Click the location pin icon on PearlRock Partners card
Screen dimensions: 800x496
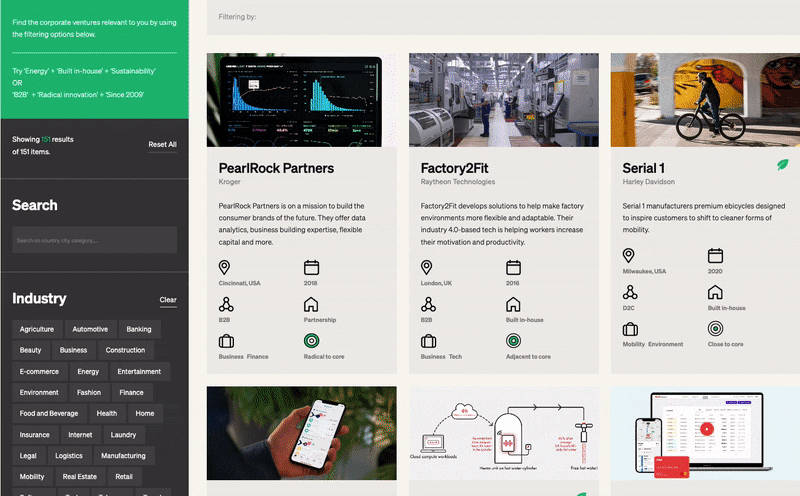click(224, 267)
